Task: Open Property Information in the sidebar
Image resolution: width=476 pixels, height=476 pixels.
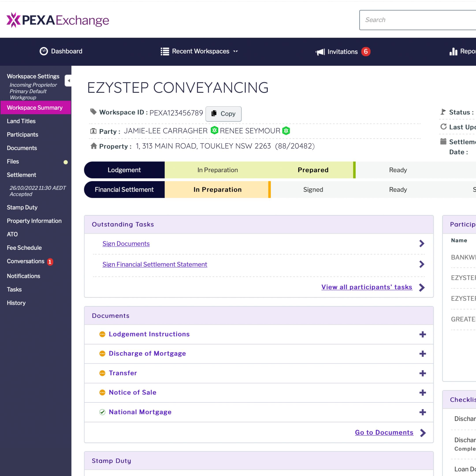Action: [34, 221]
